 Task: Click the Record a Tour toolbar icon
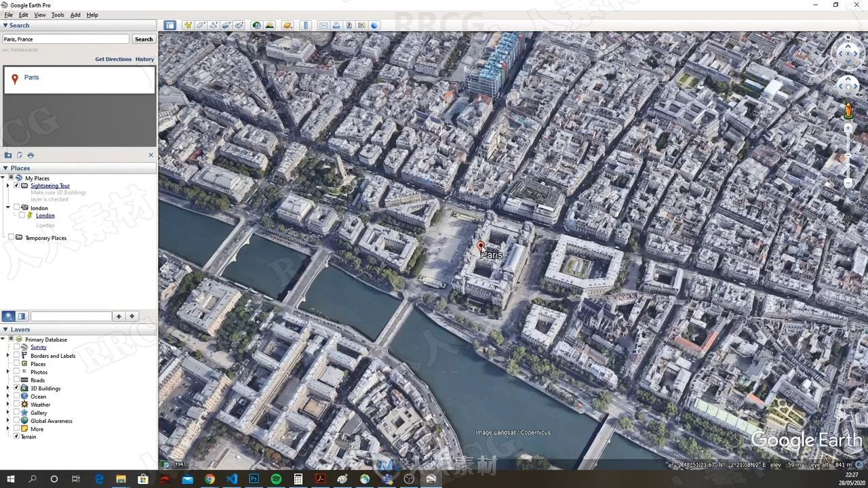[239, 25]
